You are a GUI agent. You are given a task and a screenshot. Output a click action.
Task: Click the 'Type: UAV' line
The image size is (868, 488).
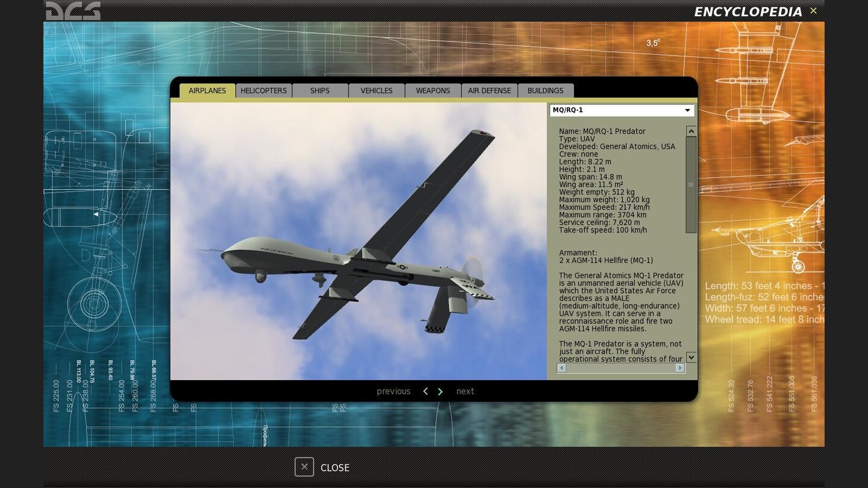click(577, 139)
